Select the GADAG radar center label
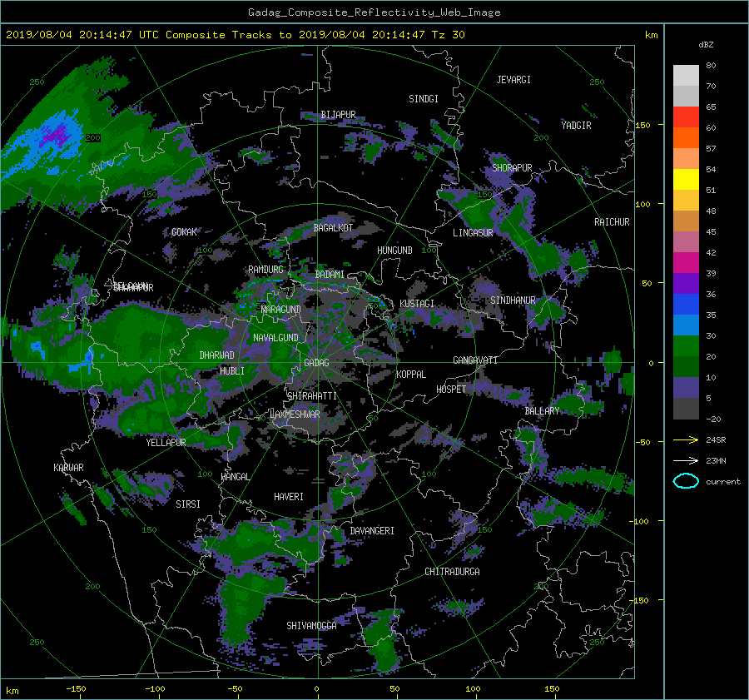This screenshot has height=700, width=749. click(x=317, y=363)
